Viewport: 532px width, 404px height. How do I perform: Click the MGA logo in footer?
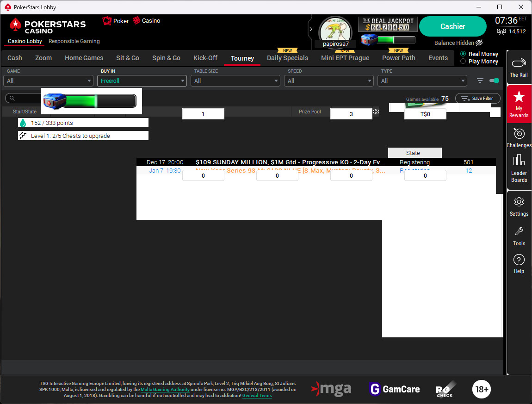(x=331, y=389)
